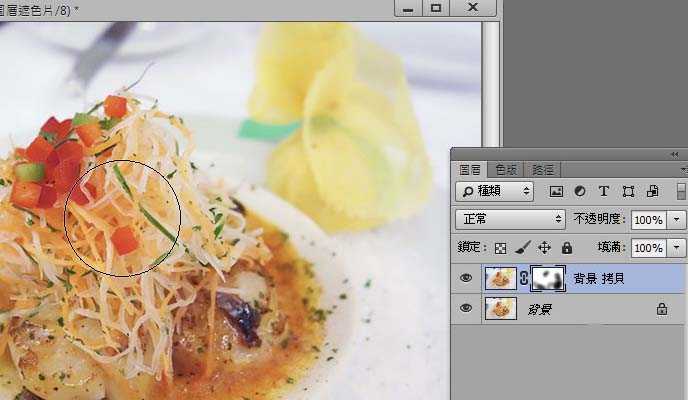Screen dimensions: 688x400
Task: Click the shape layer filter icon
Action: click(x=628, y=191)
